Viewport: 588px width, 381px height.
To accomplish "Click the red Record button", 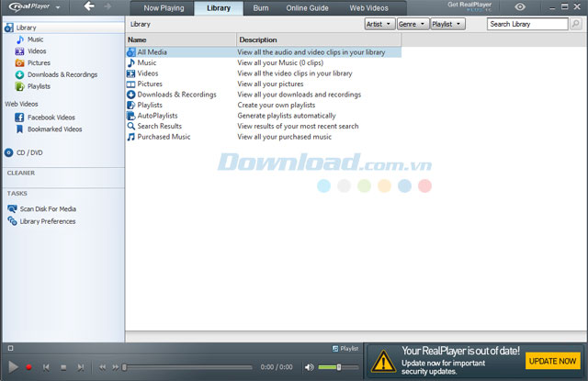I will [28, 367].
